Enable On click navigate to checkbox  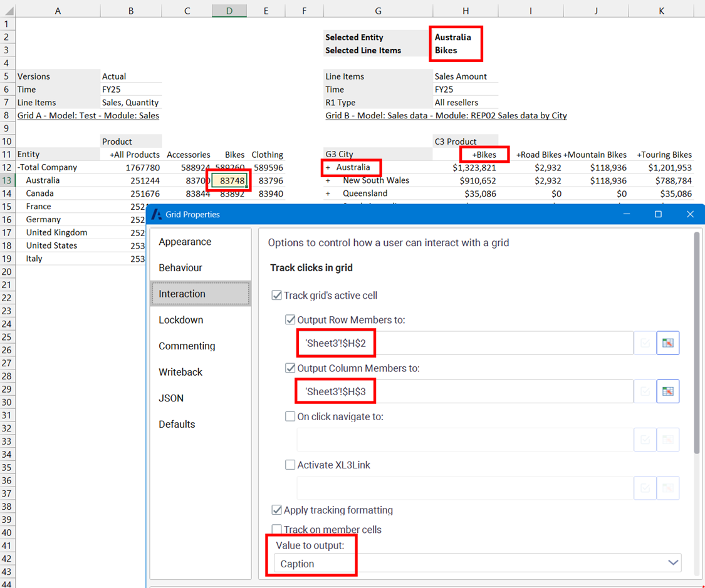290,416
